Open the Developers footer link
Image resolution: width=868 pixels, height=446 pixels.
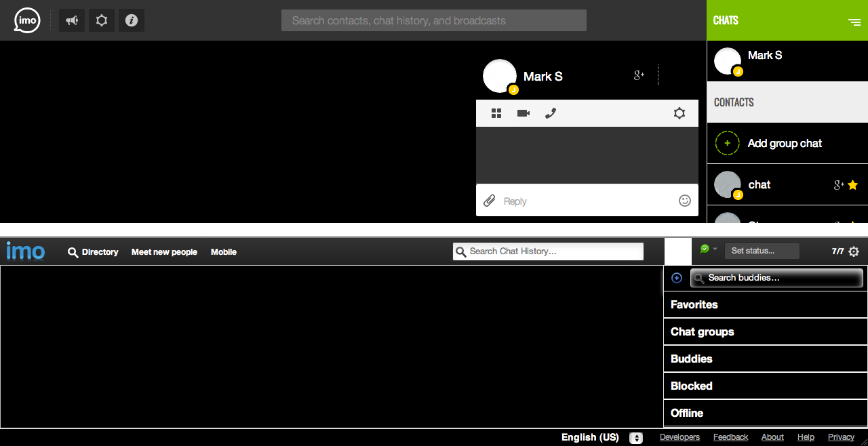tap(679, 437)
